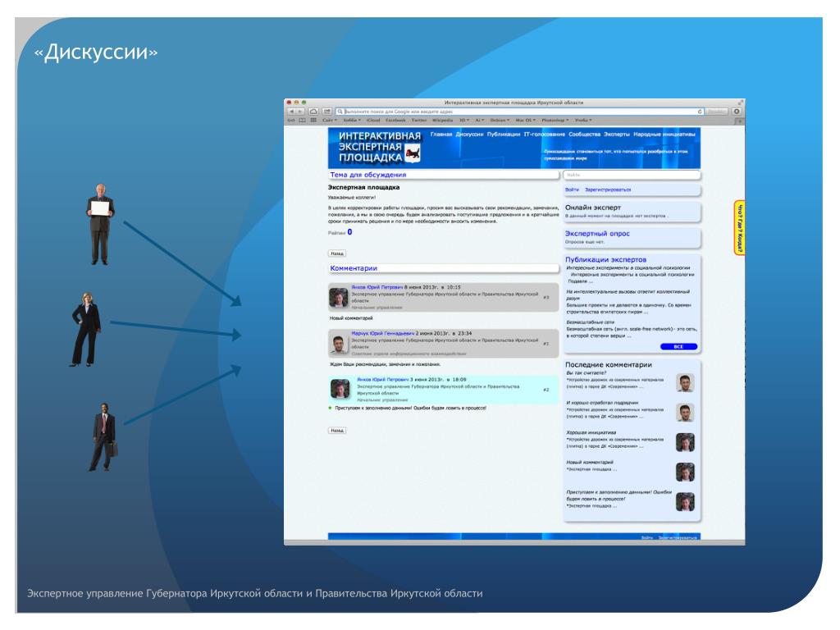
Task: Open the "Photoshop" bookmarks folder dropdown
Action: [555, 120]
